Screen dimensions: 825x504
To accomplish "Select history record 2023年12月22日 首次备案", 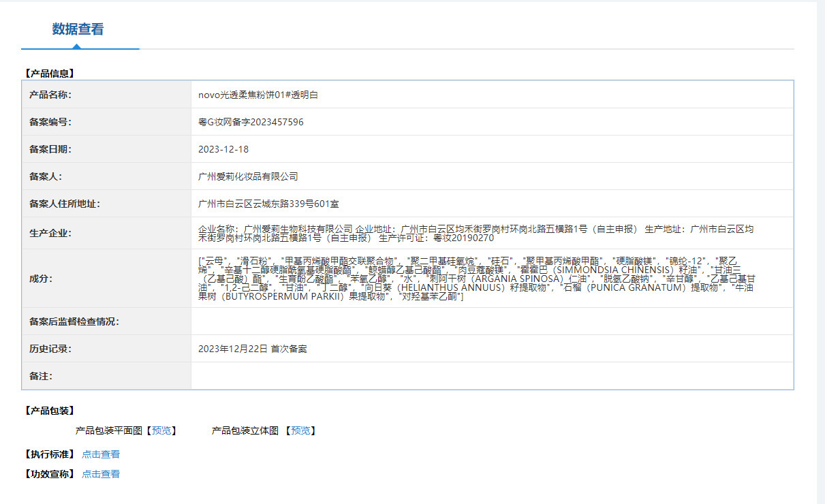I will tap(253, 349).
